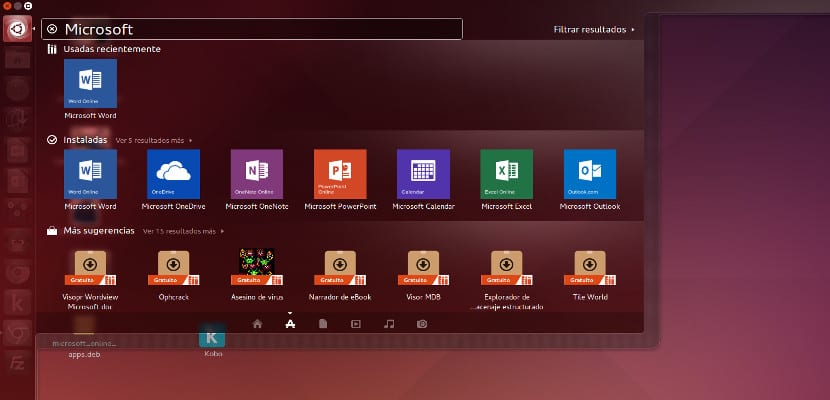Switch to the Home lens

pyautogui.click(x=257, y=324)
